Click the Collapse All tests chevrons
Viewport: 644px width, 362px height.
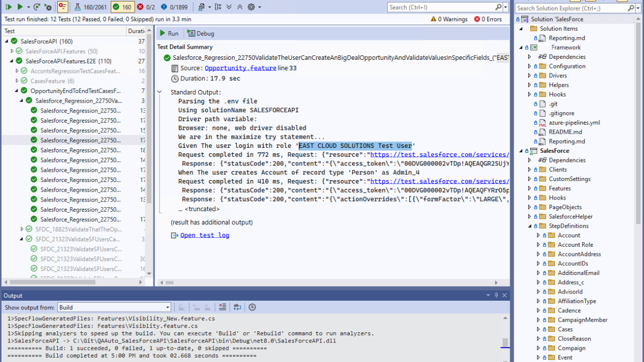[239, 7]
